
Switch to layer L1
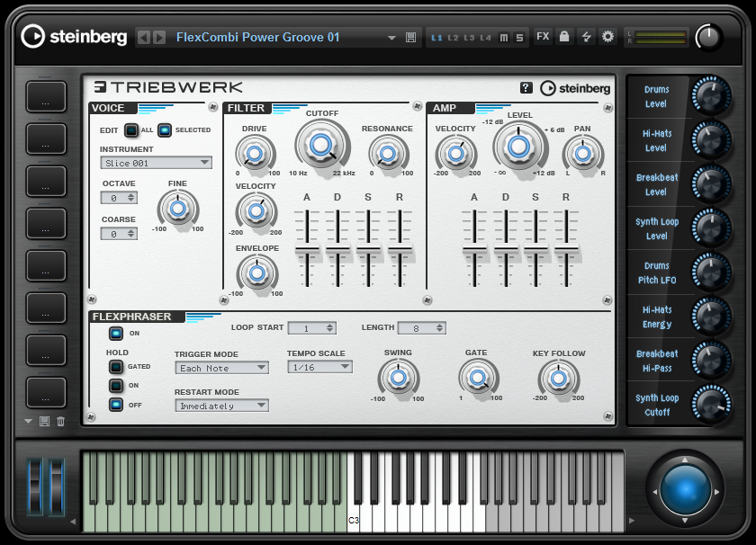click(x=436, y=38)
